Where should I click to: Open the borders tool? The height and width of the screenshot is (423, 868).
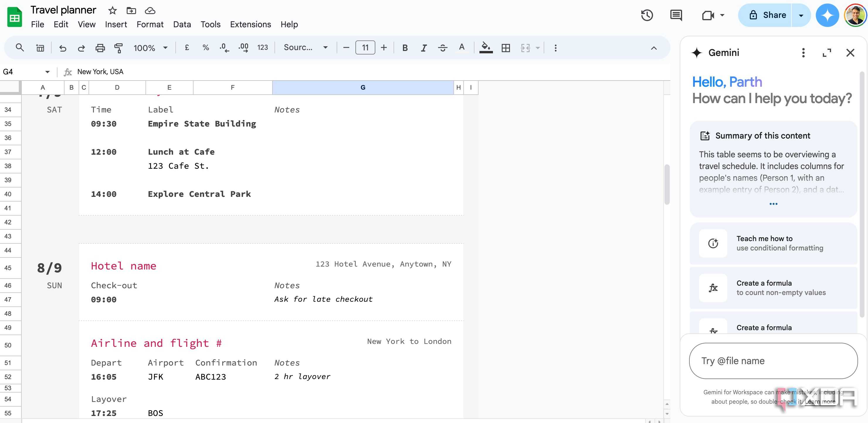point(506,48)
